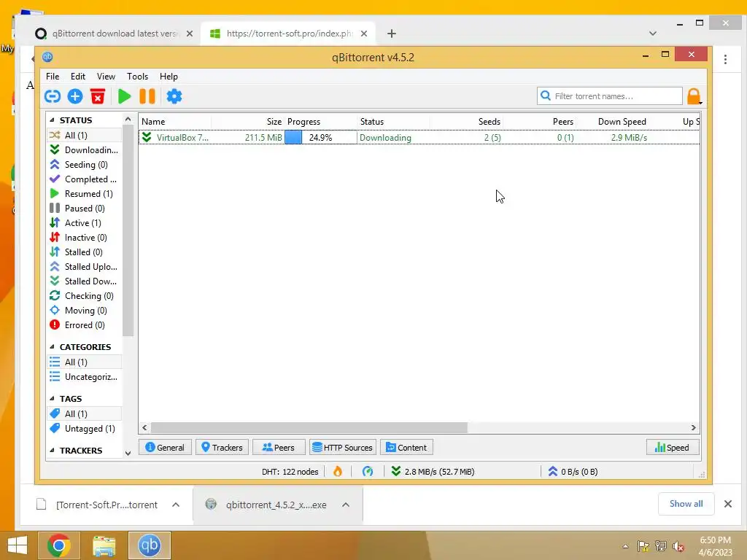Screen dimensions: 747x560
Task: Select All (1) under Tags
Action: pos(85,414)
